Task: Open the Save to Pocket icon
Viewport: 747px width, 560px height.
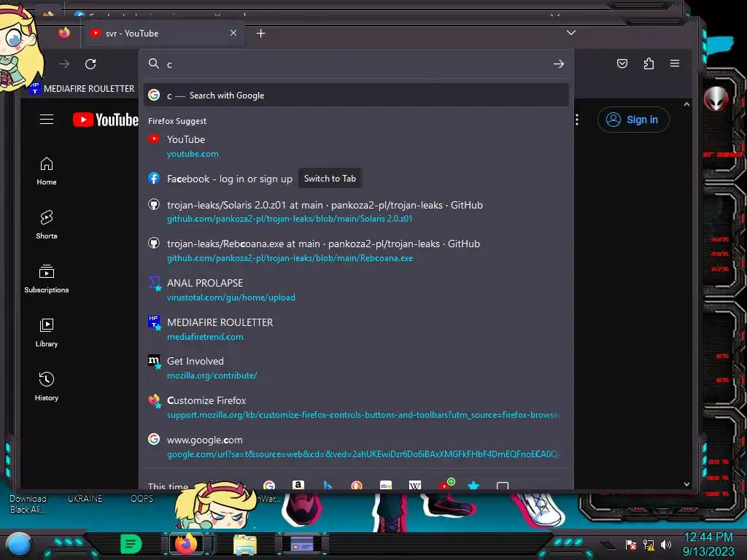Action: tap(622, 63)
